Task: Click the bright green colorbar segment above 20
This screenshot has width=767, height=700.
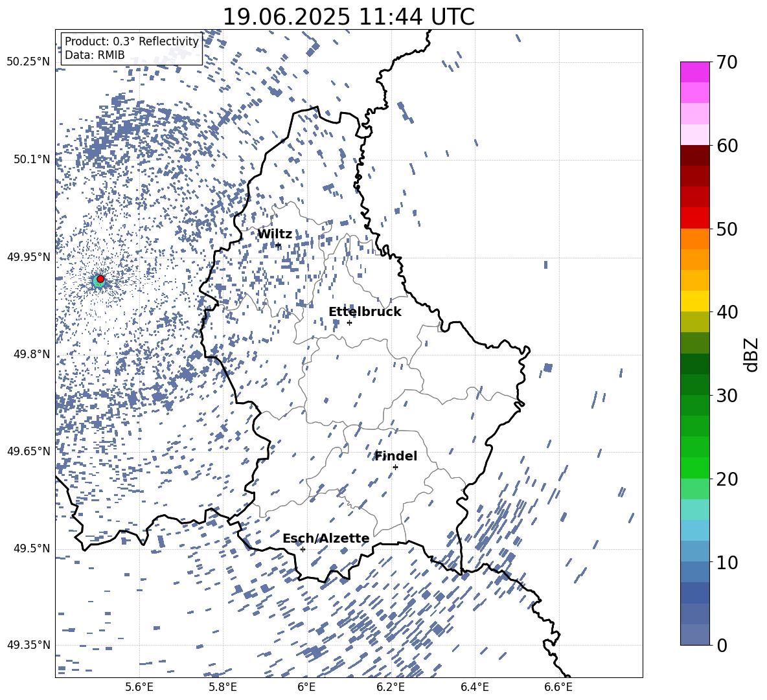Action: coord(694,468)
